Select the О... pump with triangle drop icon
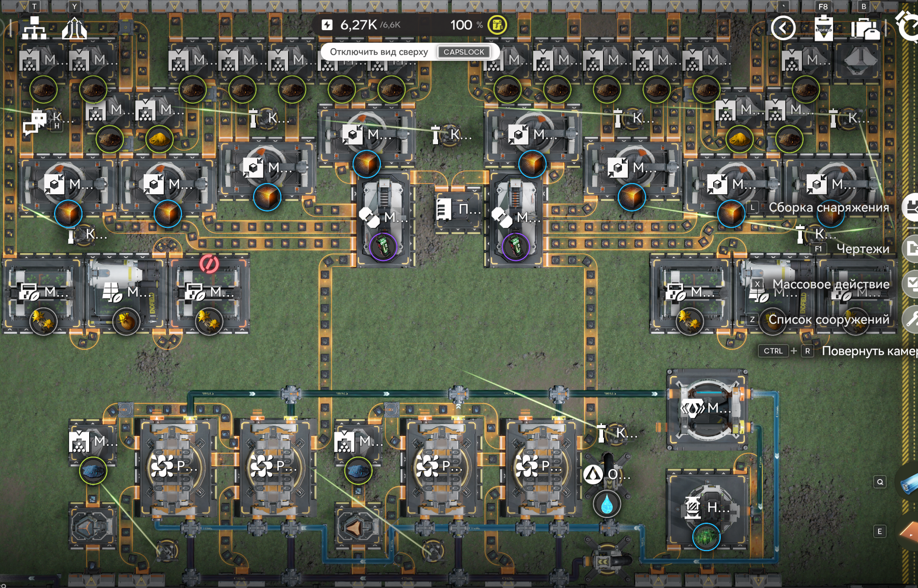The image size is (918, 588). click(593, 475)
